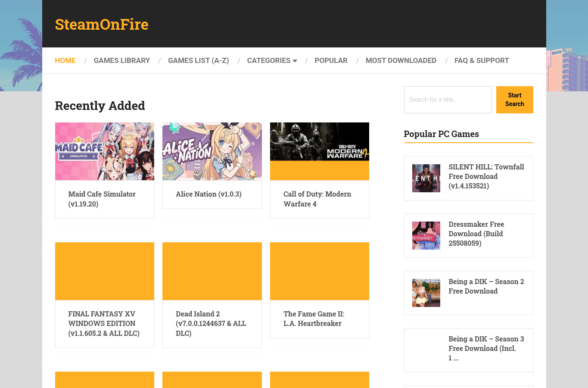Open Being a DIK – Season 2 link
Image resolution: width=588 pixels, height=388 pixels.
(486, 286)
